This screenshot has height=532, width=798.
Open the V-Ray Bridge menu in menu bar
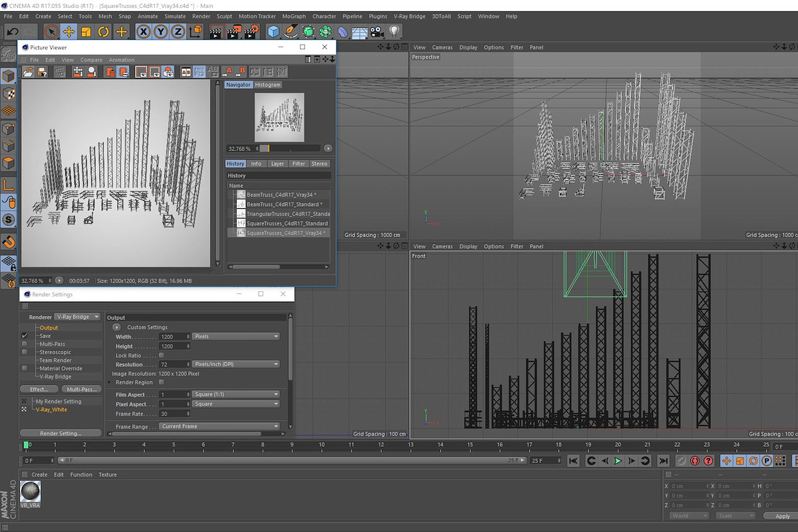tap(410, 16)
